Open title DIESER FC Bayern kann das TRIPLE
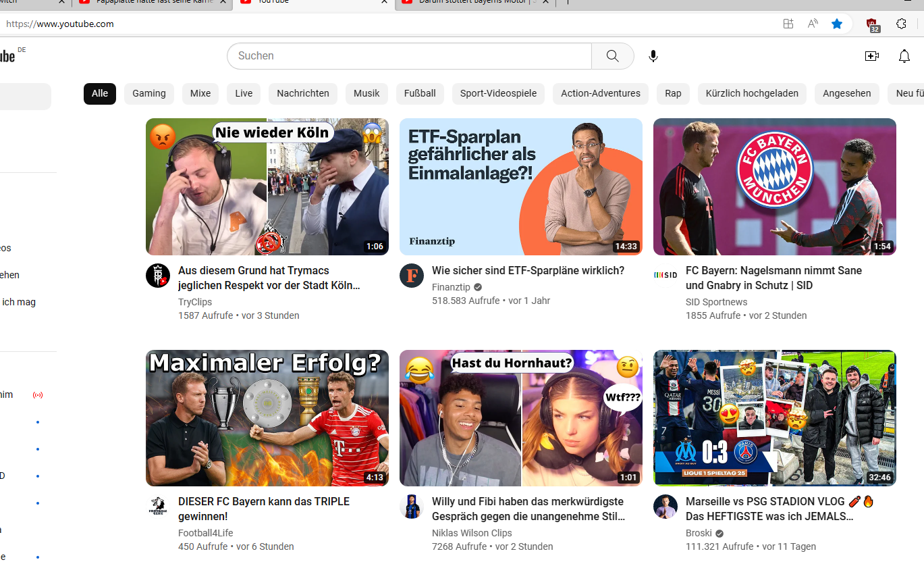924x562 pixels. point(264,509)
